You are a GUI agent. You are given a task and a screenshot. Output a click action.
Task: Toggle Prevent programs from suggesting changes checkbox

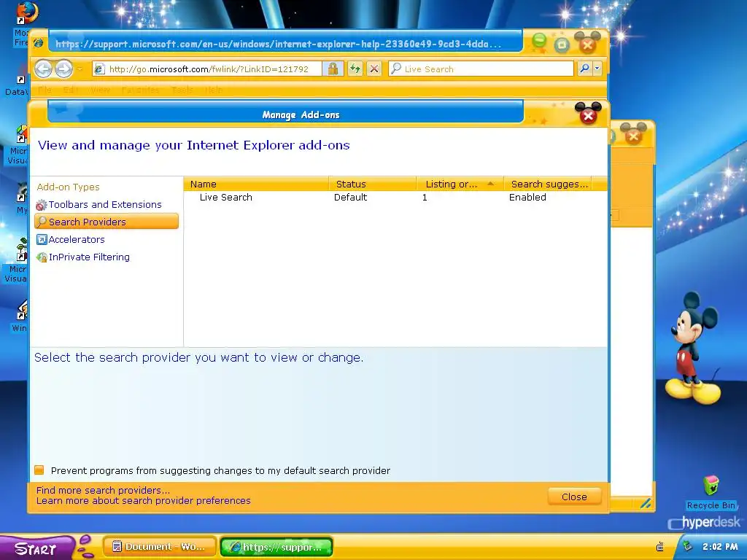(x=39, y=470)
